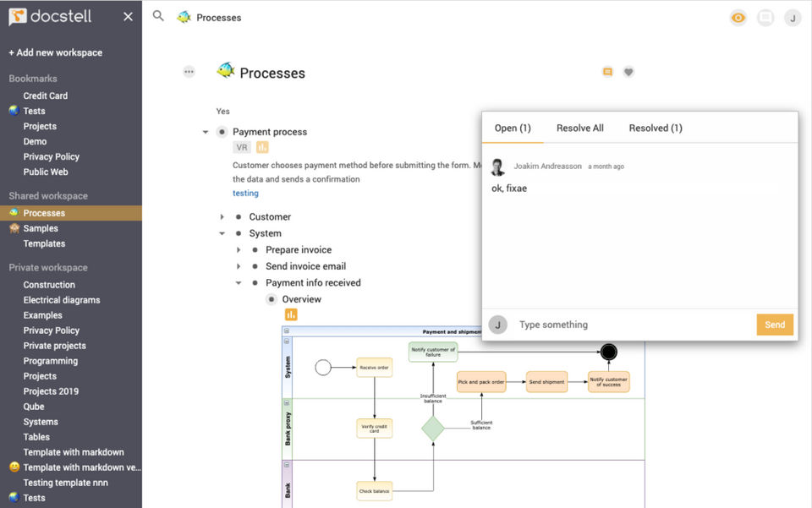
Task: Open Privacy Policy under Bookmarks
Action: click(52, 156)
